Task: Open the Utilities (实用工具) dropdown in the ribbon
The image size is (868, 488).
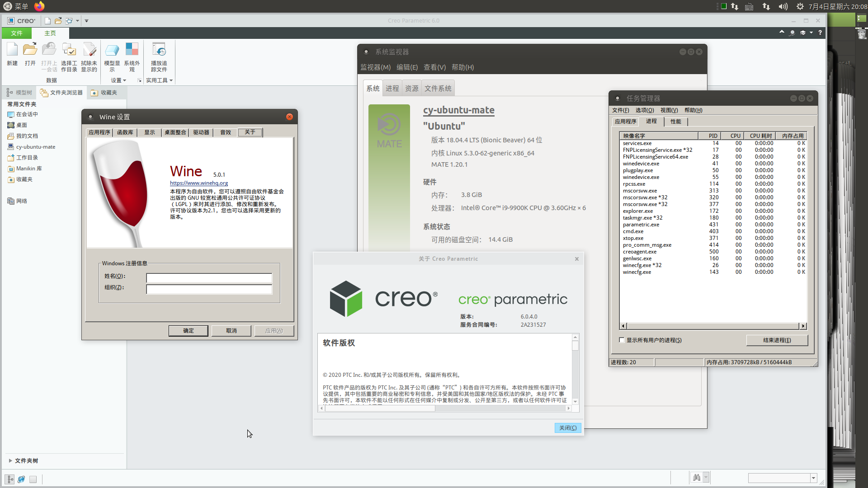Action: tap(159, 80)
